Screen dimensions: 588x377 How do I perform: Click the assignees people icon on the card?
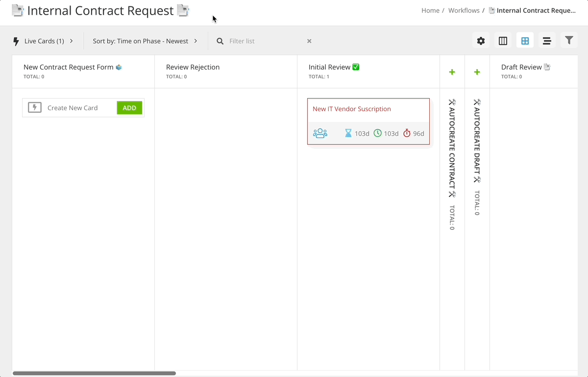[x=320, y=133]
